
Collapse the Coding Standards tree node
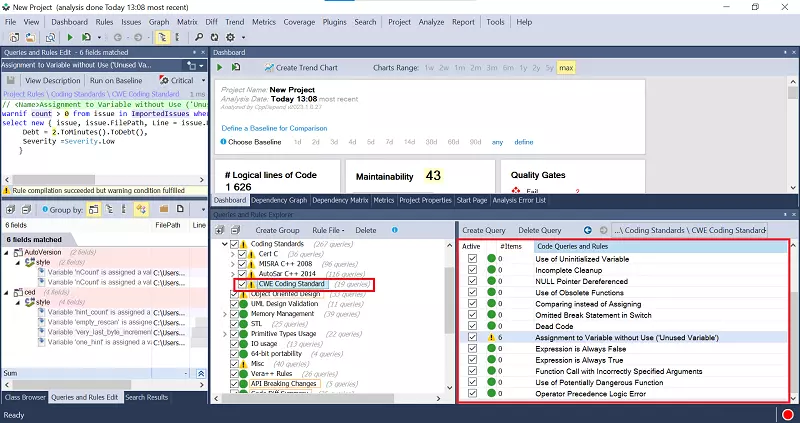[224, 244]
